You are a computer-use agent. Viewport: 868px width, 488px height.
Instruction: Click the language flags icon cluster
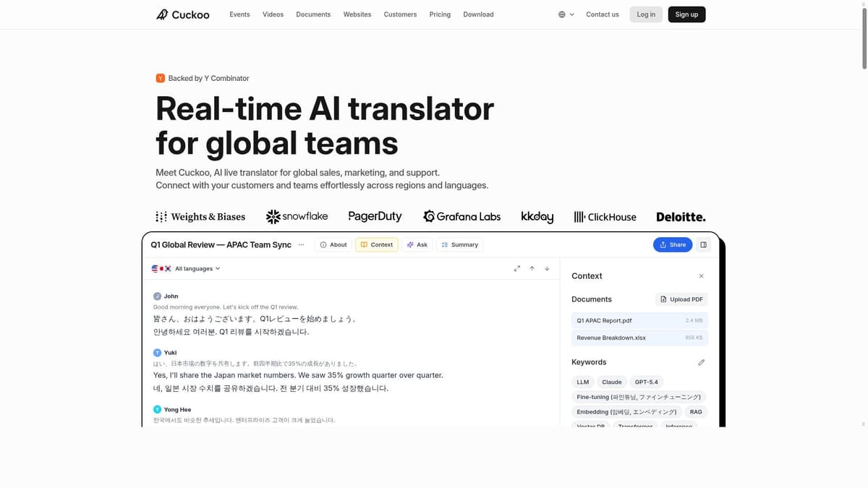161,269
